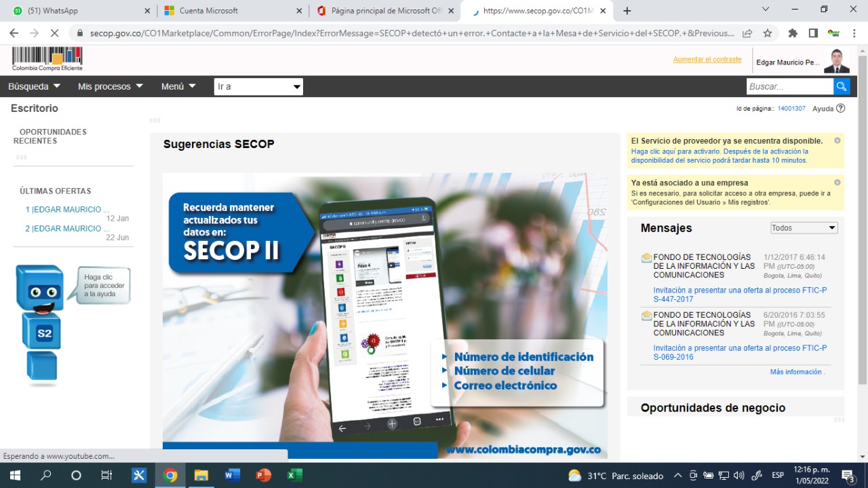Expand the Menú dropdown
This screenshot has height=488, width=868.
tap(178, 86)
